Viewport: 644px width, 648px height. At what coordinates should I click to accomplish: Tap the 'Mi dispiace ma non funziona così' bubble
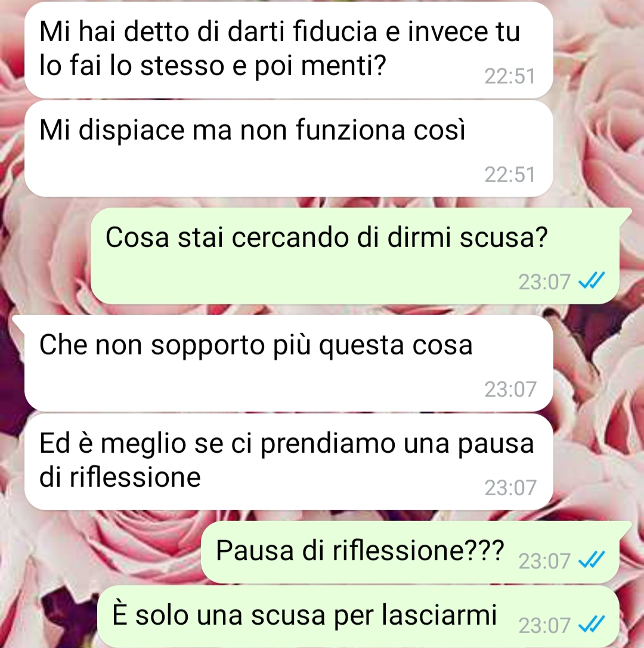pos(289,149)
